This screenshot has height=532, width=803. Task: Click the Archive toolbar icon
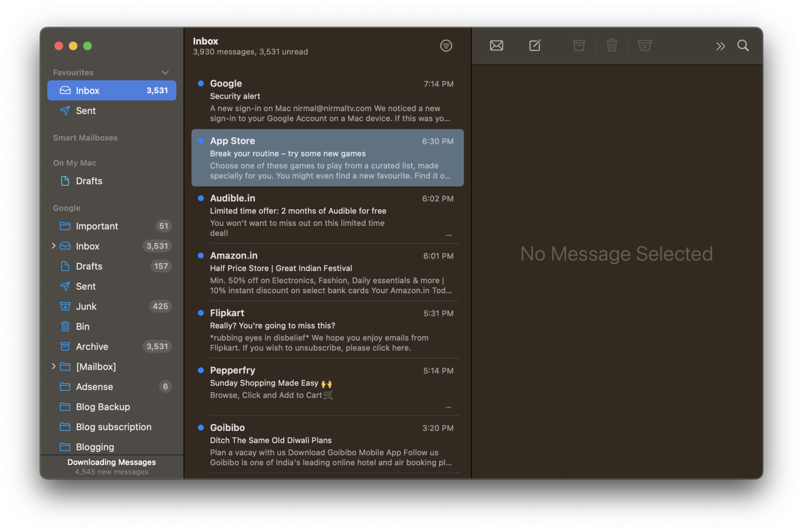tap(579, 45)
